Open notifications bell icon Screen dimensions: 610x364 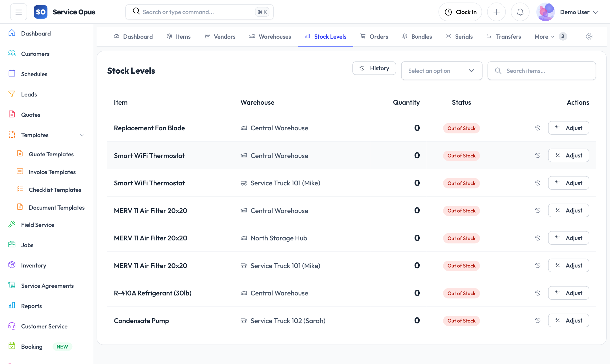[520, 12]
